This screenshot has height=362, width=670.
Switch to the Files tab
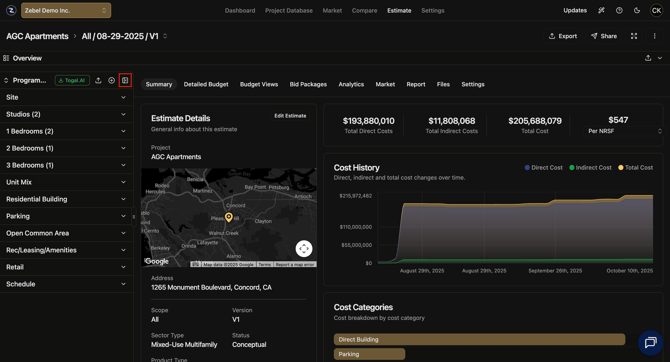(x=443, y=84)
